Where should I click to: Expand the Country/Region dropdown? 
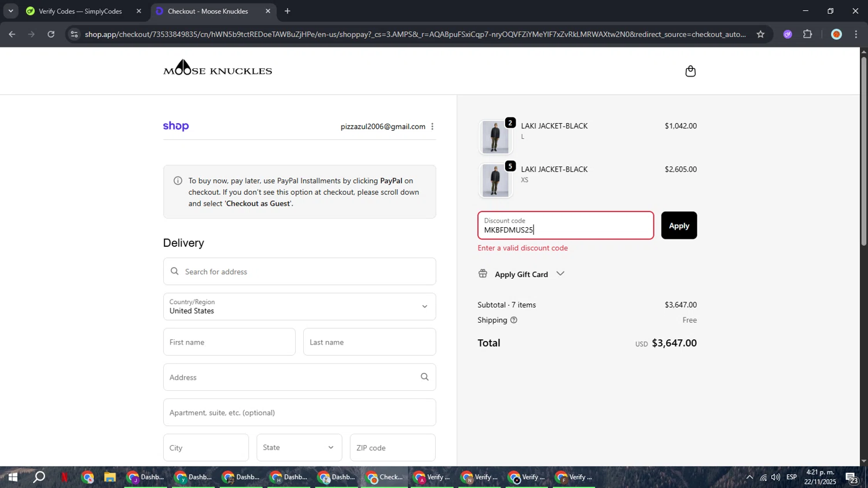[x=299, y=306]
